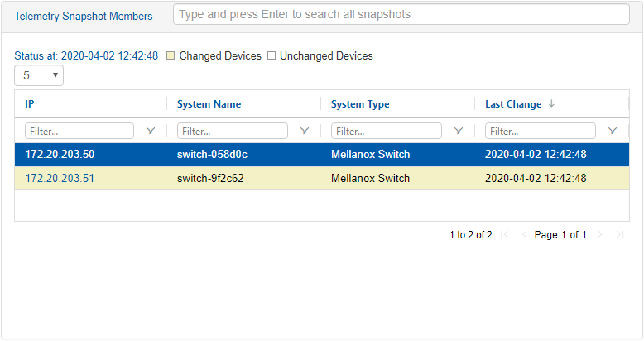Sort table by IP column header
Viewport: 644px width, 341px height.
point(30,104)
